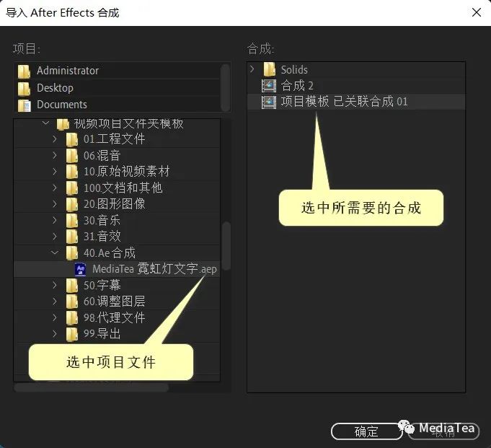Select the Administrator location
This screenshot has height=448, width=491.
coord(117,71)
